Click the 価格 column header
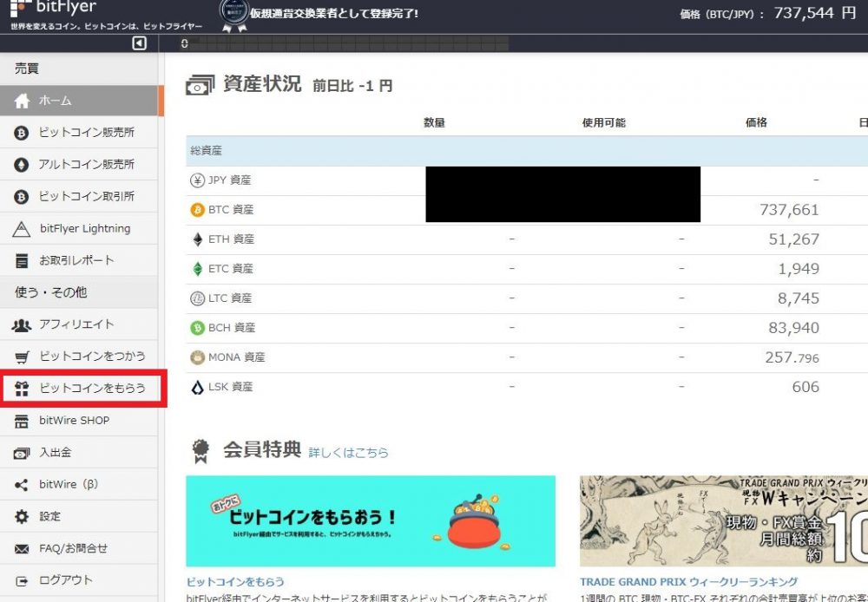The width and height of the screenshot is (868, 602). pyautogui.click(x=756, y=123)
